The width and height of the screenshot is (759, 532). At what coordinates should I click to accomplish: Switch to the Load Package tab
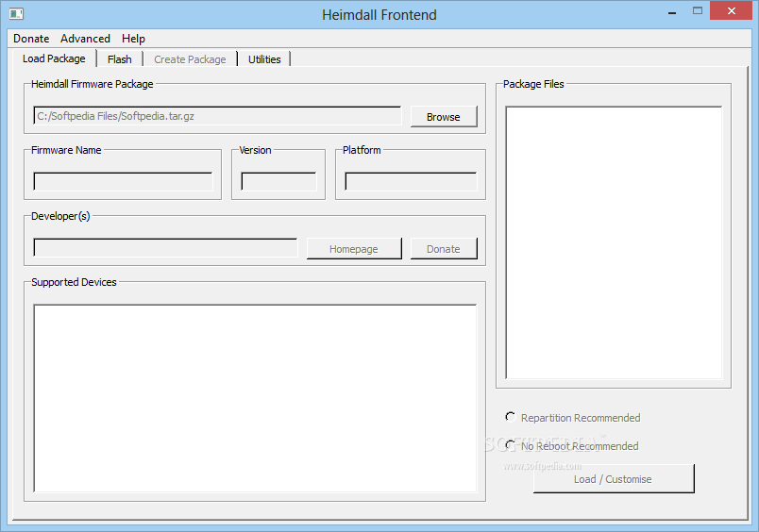tap(54, 58)
